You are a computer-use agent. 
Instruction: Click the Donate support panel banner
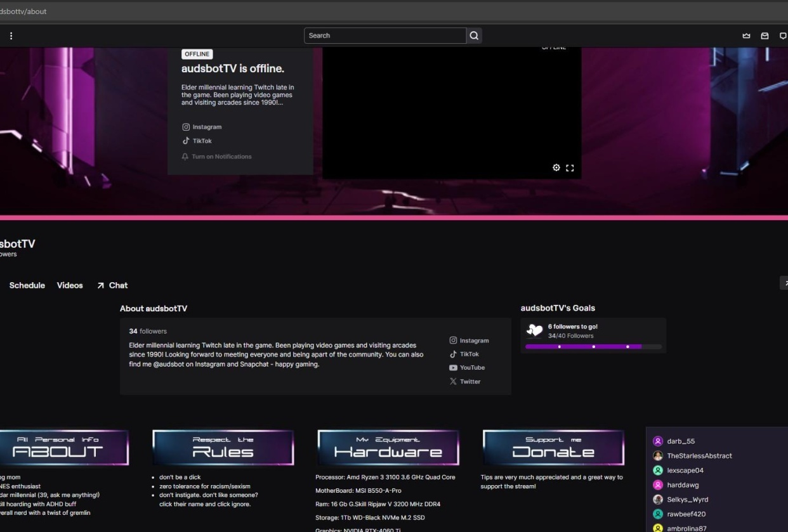[x=553, y=448]
